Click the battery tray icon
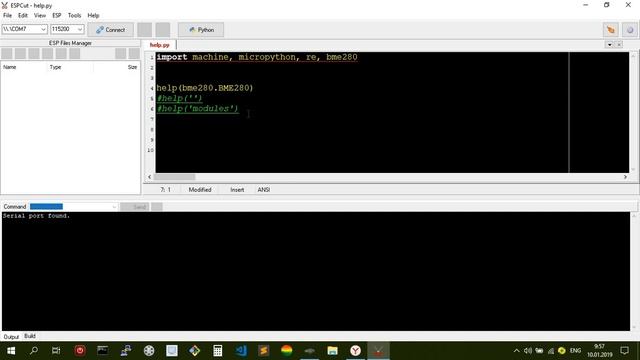 (x=539, y=351)
